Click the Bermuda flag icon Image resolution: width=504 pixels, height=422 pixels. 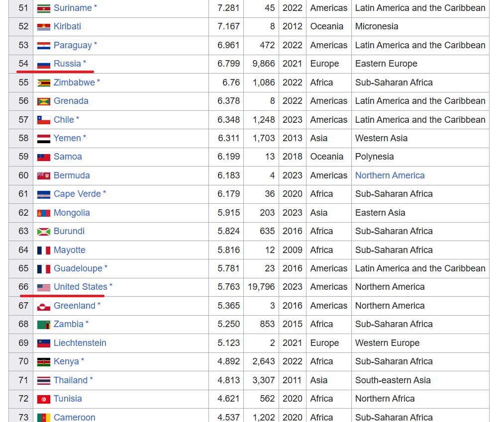click(x=43, y=175)
